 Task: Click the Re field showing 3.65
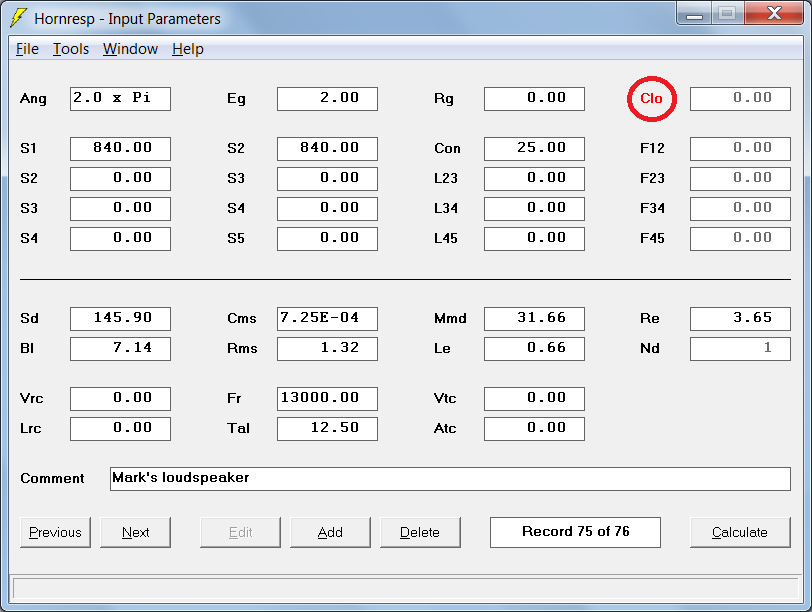[x=740, y=319]
